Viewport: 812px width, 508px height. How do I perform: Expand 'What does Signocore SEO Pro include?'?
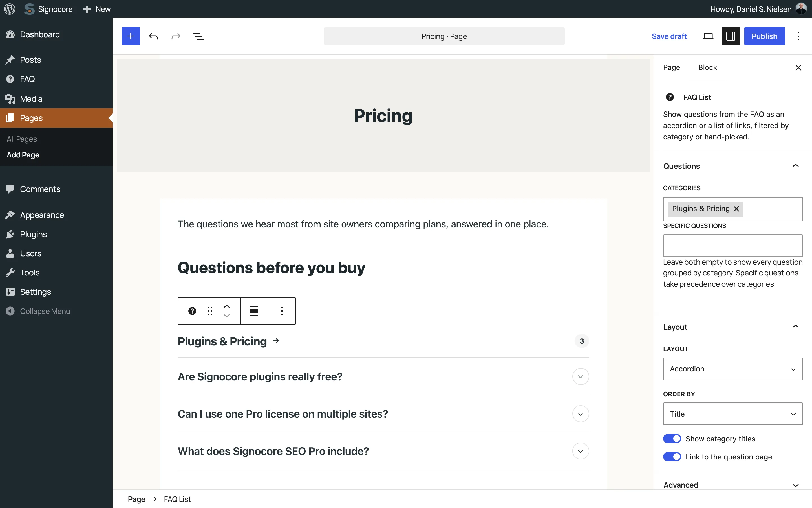[383, 451]
